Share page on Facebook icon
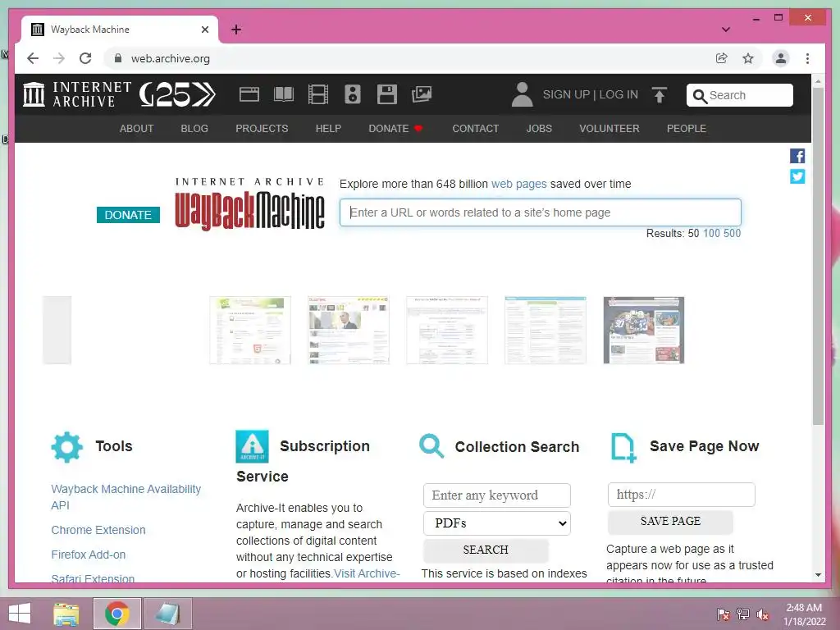The width and height of the screenshot is (840, 630). [x=797, y=156]
